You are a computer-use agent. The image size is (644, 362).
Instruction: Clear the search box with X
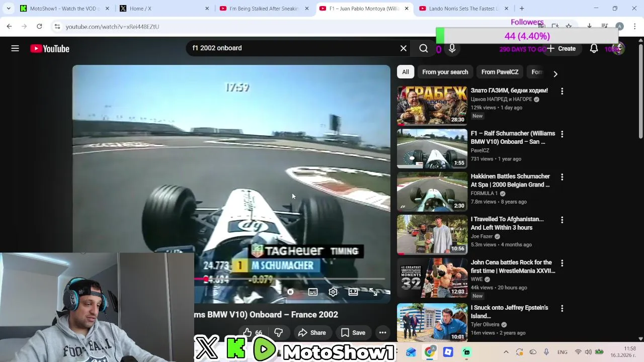pos(404,48)
